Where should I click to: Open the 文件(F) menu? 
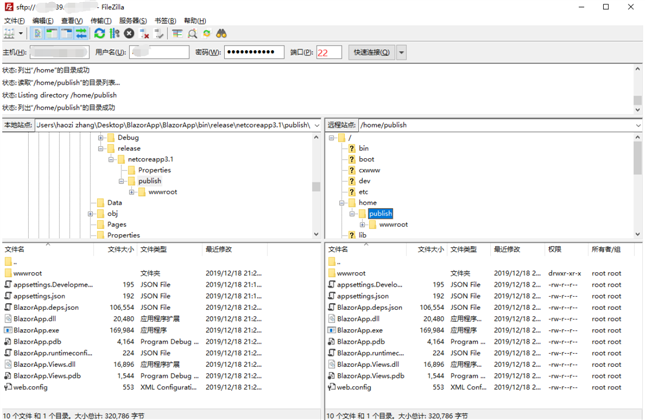point(14,21)
